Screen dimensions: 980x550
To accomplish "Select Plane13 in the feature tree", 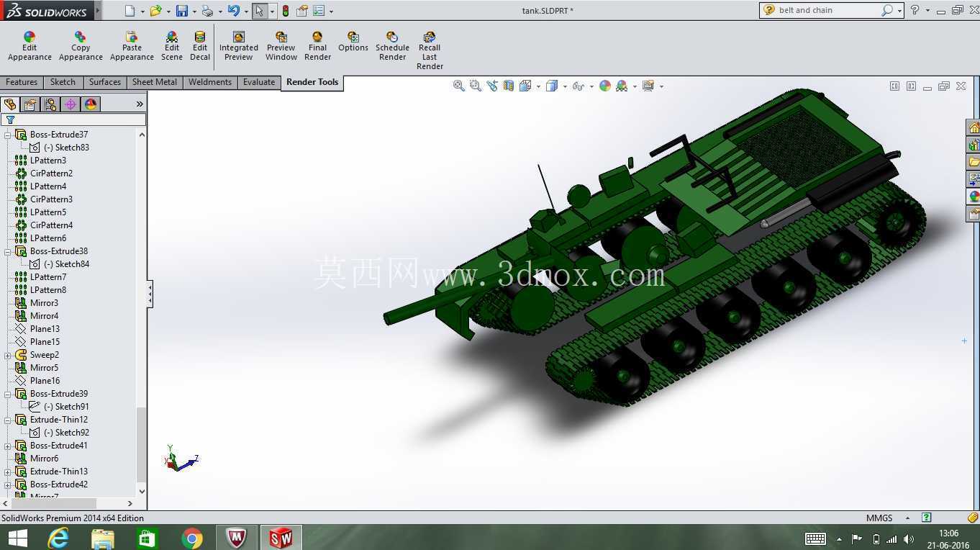I will pyautogui.click(x=45, y=329).
